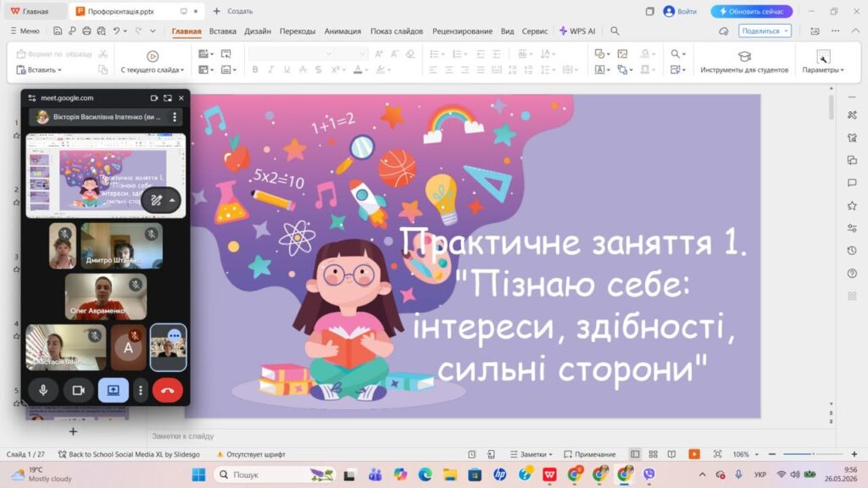The height and width of the screenshot is (488, 868).
Task: Switch to Переходы tab
Action: [x=298, y=31]
